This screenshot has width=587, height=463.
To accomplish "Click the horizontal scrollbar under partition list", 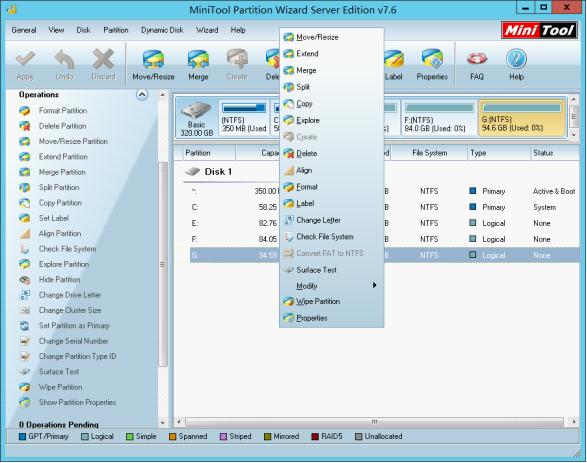I will [374, 422].
